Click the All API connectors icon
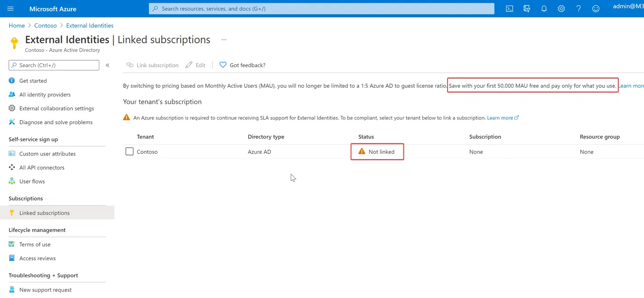The height and width of the screenshot is (298, 644). [12, 167]
